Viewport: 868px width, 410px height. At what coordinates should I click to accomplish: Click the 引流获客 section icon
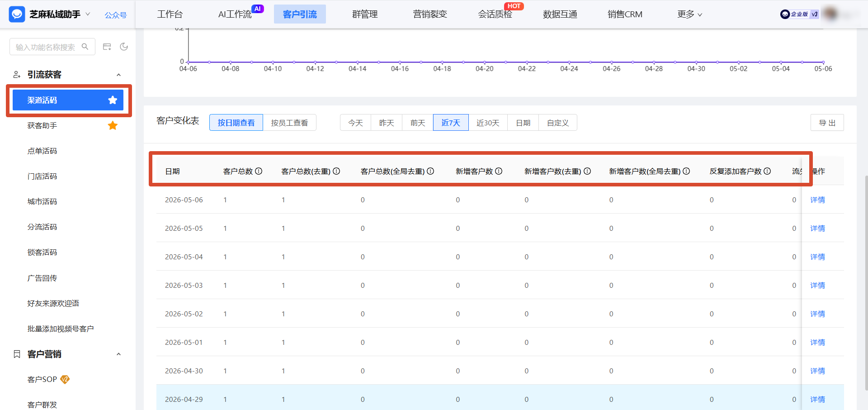tap(17, 75)
